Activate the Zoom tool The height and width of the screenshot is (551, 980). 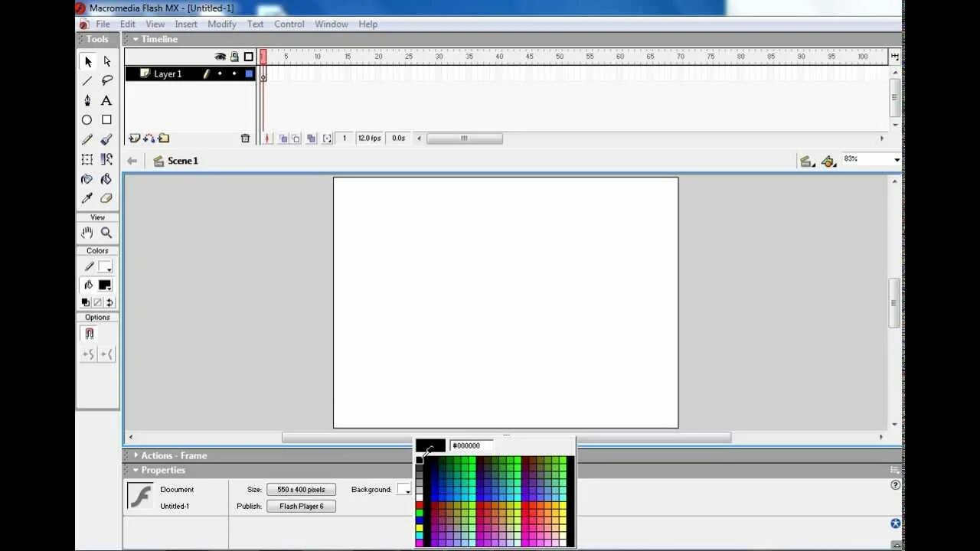pyautogui.click(x=106, y=233)
